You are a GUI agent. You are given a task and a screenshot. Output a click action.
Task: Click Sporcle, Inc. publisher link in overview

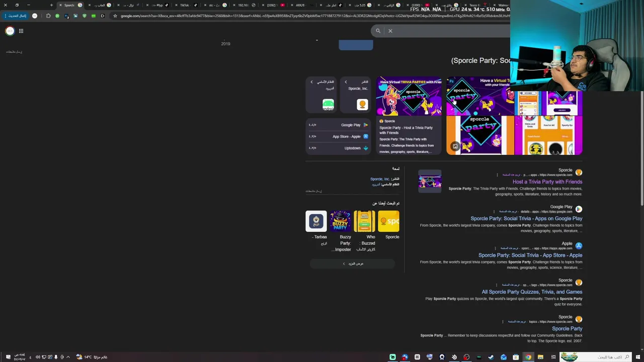click(x=380, y=179)
